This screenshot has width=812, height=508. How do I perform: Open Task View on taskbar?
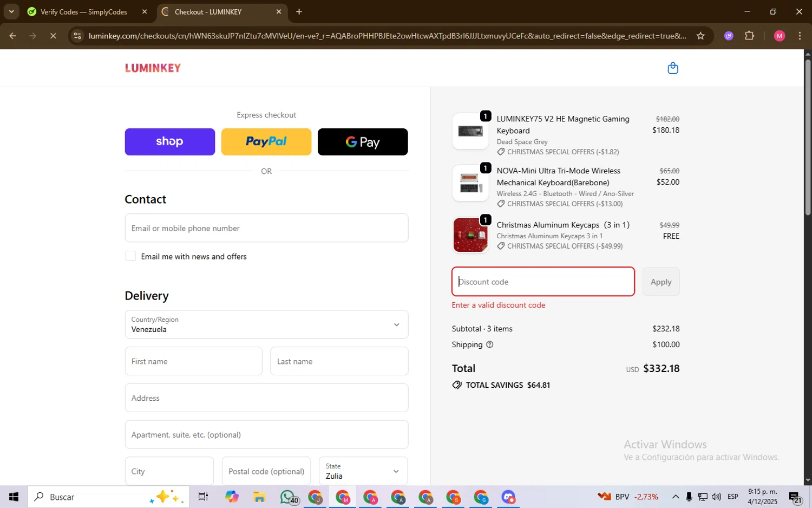[x=203, y=497]
